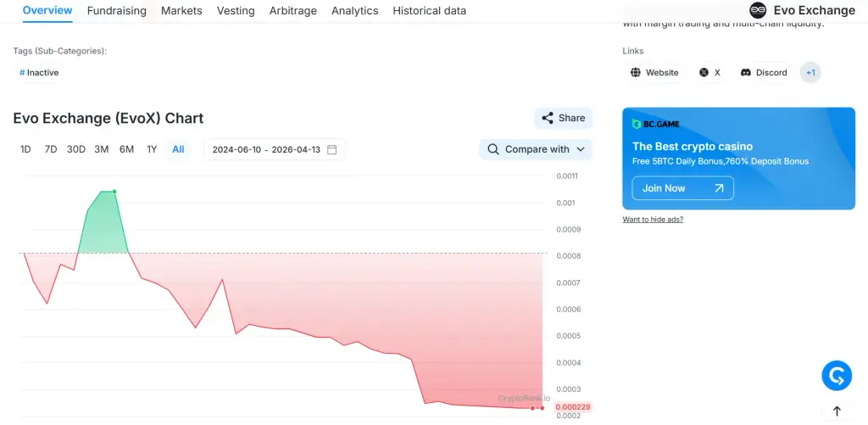Click the Discord logo icon
The image size is (868, 425).
pos(746,73)
